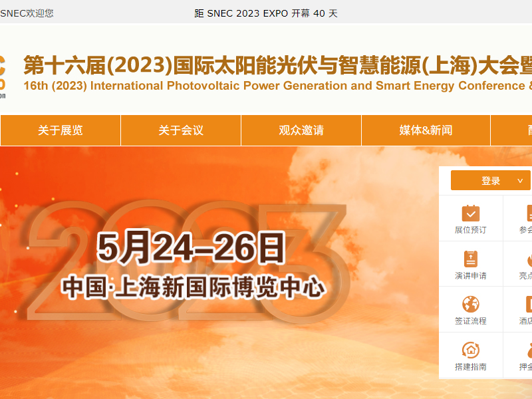Click the English conference title text

point(266,86)
